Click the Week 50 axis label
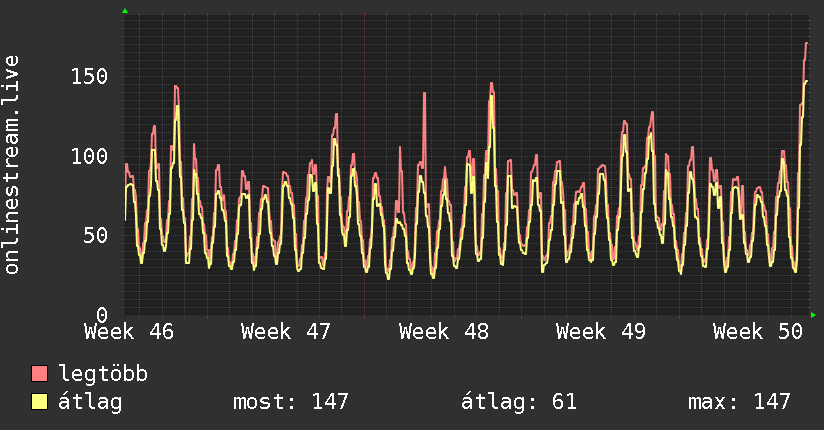 point(757,331)
